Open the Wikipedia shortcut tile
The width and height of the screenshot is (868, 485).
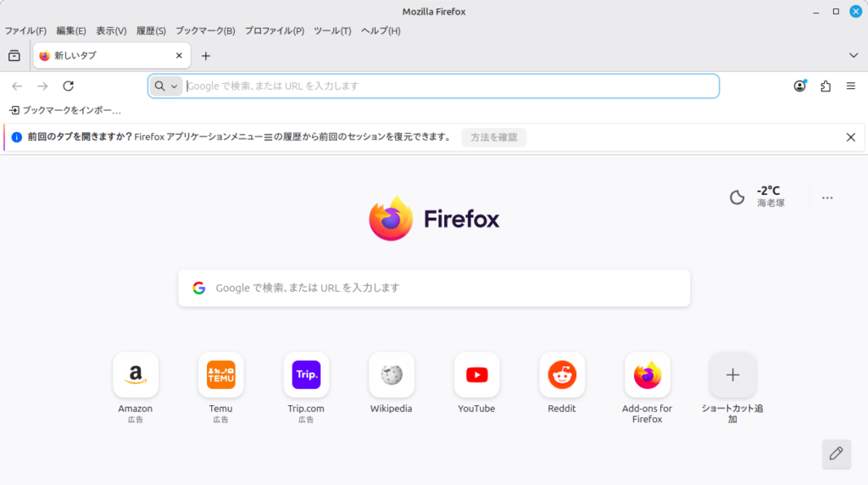point(392,375)
